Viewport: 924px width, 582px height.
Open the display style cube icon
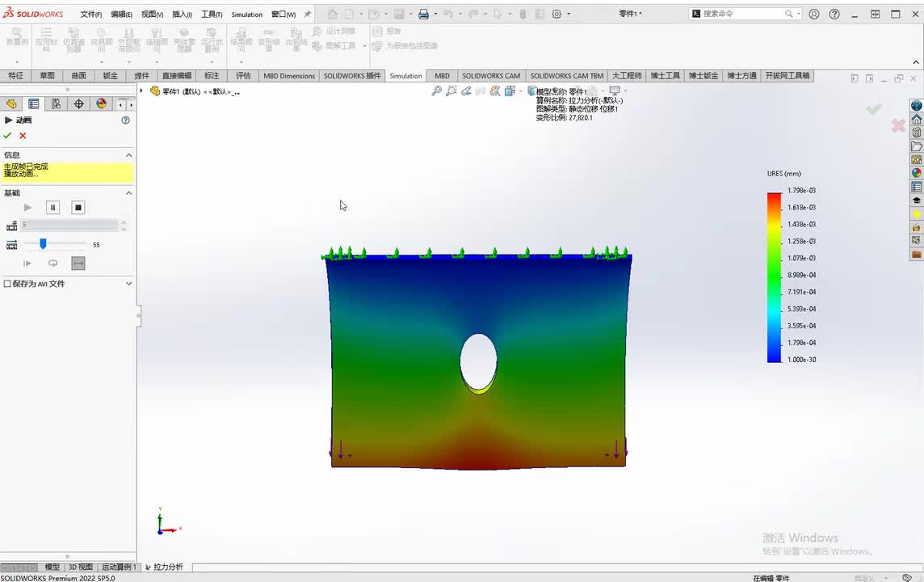[531, 91]
